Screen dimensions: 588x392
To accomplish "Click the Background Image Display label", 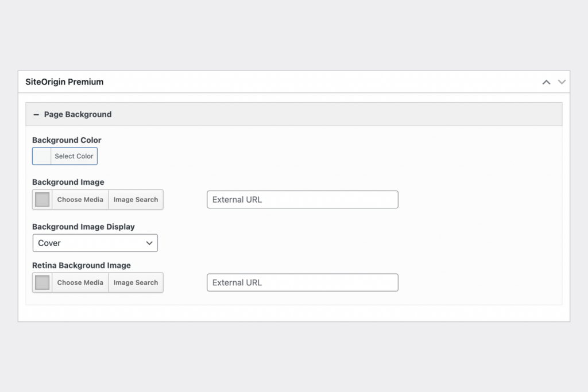I will coord(83,227).
